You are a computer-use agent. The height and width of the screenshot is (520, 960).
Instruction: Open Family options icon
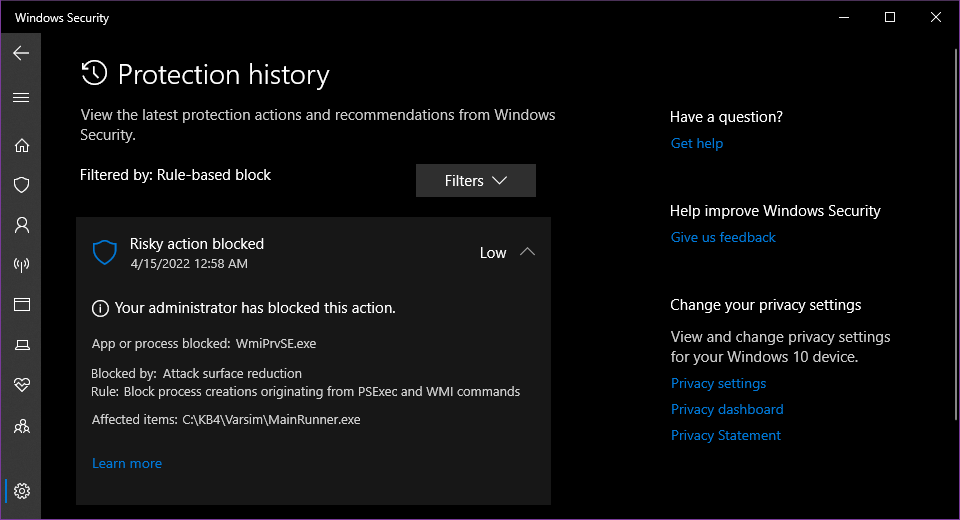21,427
